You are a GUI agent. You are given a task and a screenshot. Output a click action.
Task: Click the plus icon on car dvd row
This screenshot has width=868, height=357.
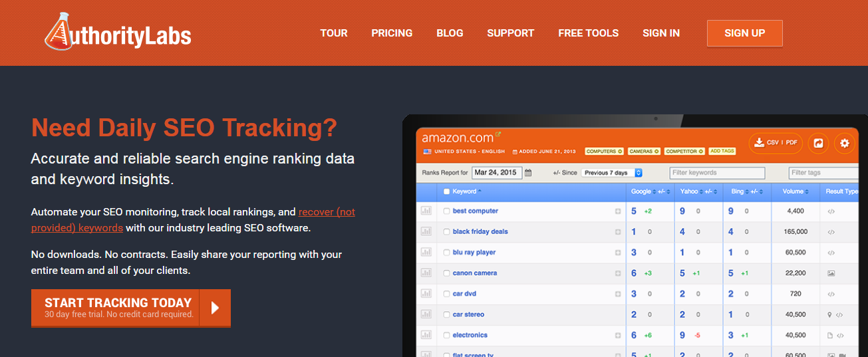(x=618, y=294)
